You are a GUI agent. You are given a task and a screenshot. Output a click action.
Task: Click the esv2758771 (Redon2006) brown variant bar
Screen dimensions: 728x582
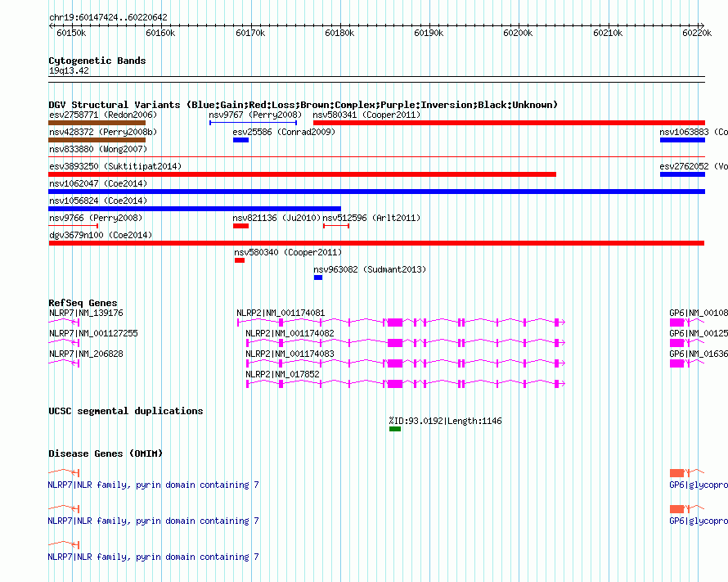(97, 123)
